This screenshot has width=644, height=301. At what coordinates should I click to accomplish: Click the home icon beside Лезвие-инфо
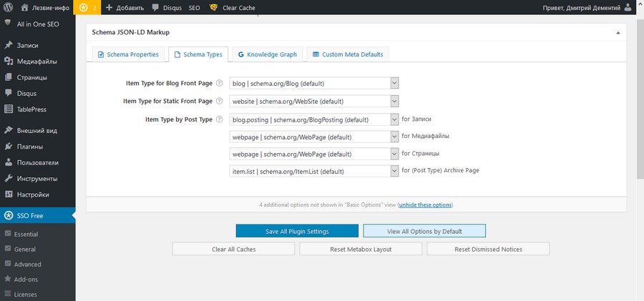pos(24,7)
